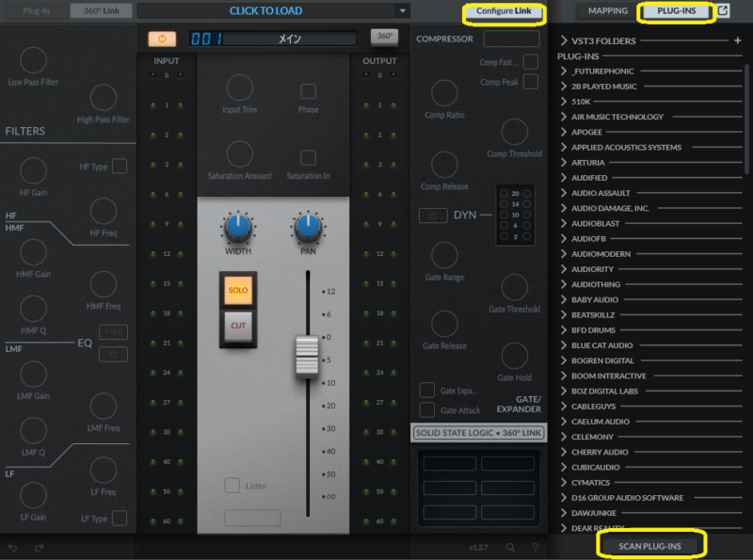Expand the VST3 FOLDERS tree
753x560 pixels.
[563, 40]
